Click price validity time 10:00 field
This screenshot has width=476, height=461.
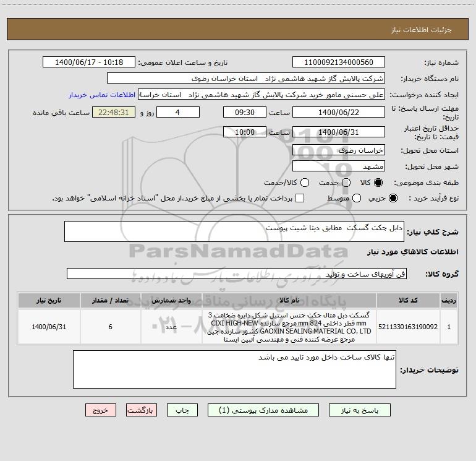click(x=245, y=132)
